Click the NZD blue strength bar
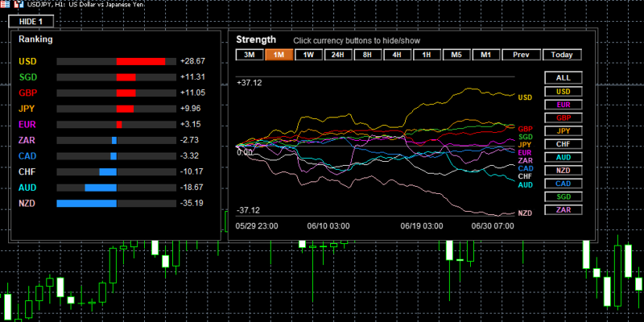 [x=87, y=204]
